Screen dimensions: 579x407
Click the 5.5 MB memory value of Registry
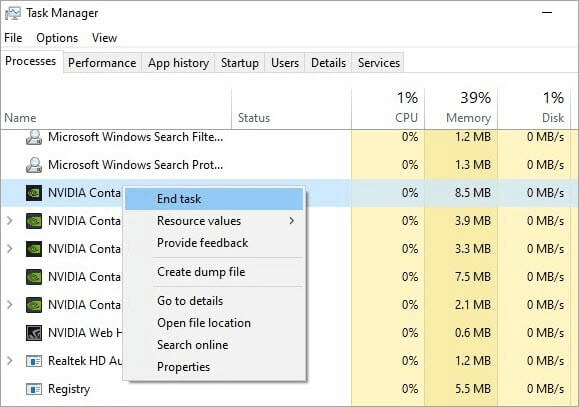pos(473,389)
